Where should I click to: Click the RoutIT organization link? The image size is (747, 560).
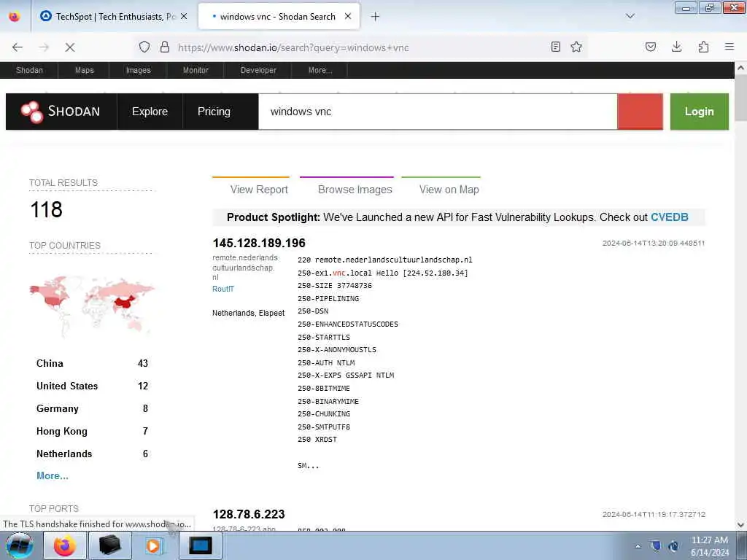point(223,289)
